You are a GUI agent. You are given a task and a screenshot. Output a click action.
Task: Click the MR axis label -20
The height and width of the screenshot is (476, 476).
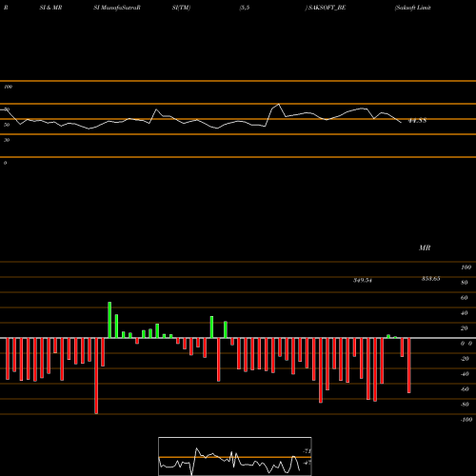tap(465, 359)
